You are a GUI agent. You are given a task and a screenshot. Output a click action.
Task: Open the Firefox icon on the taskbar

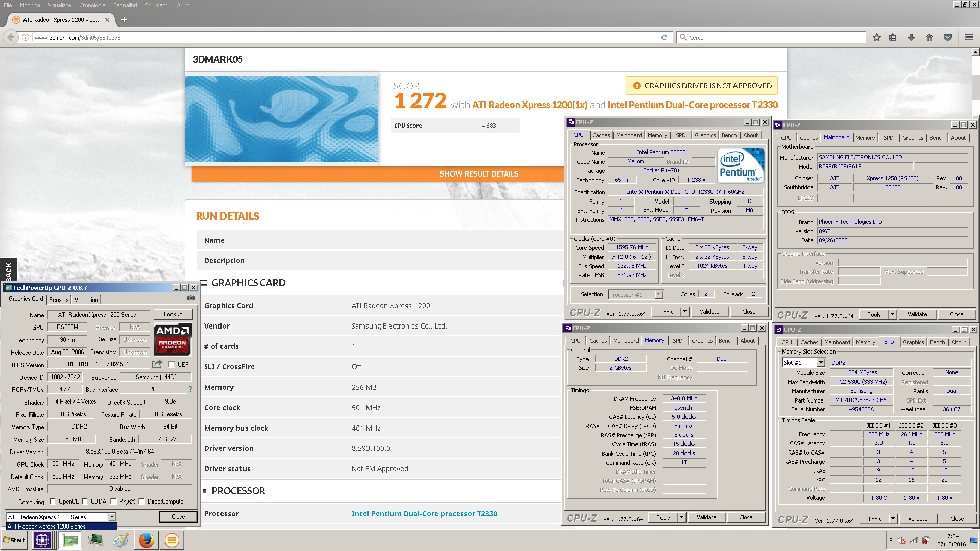146,540
